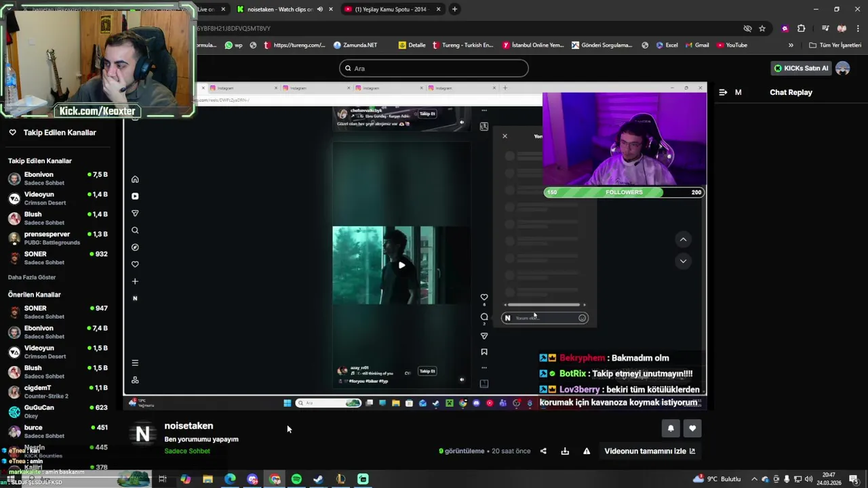868x488 pixels.
Task: Open GuGuCan recommended channel
Action: [x=58, y=411]
